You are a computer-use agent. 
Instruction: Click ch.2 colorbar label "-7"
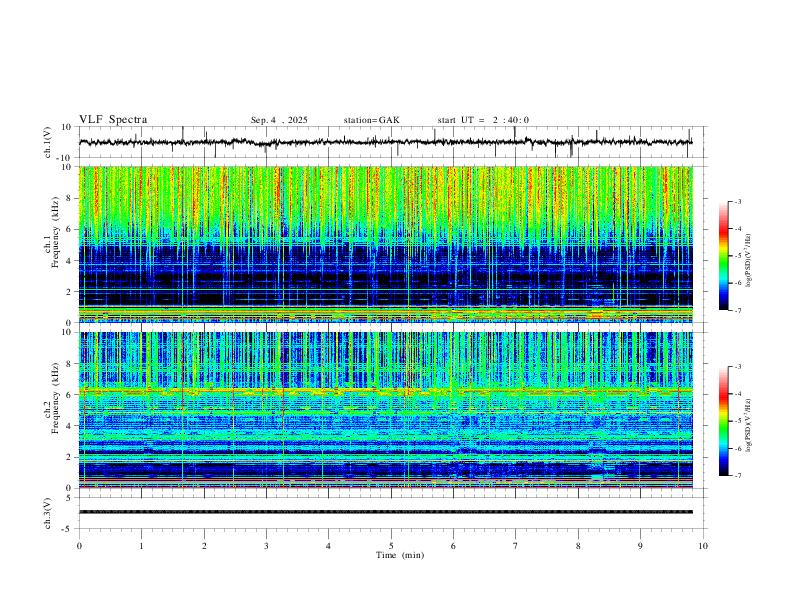(x=737, y=475)
